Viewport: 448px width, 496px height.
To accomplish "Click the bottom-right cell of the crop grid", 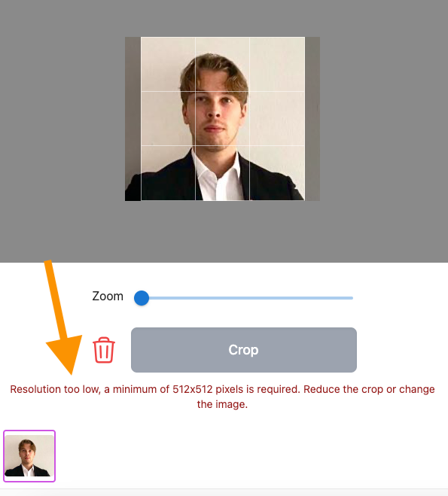I will pos(277,173).
